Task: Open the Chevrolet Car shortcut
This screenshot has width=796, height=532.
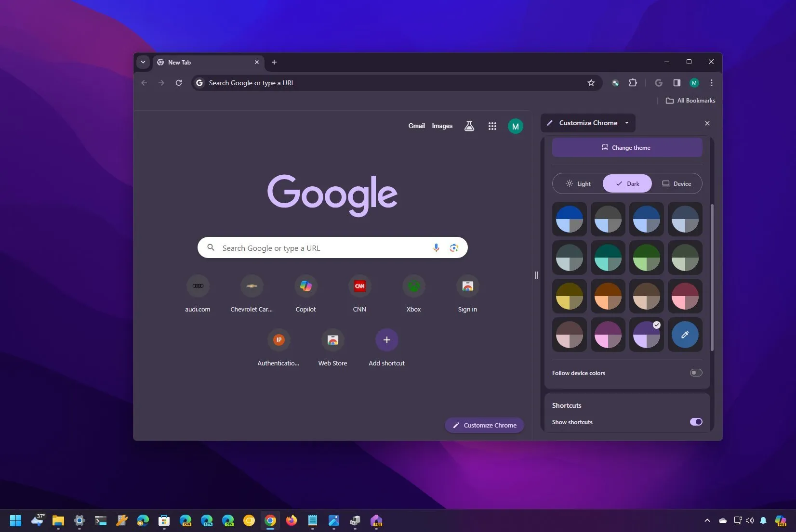Action: (252, 294)
